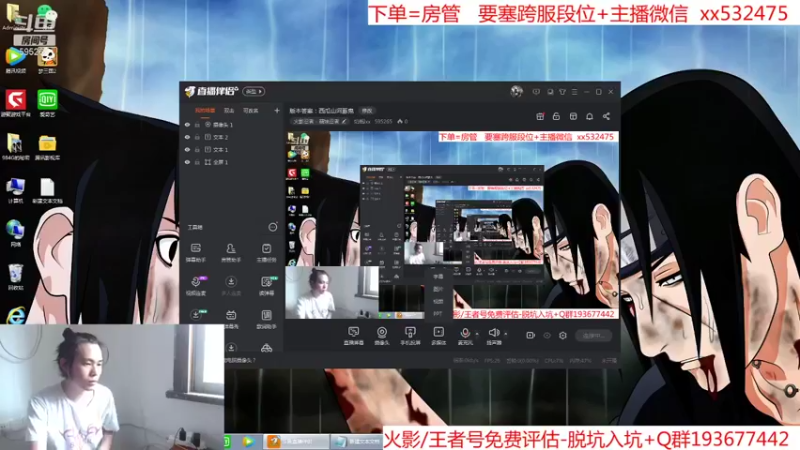The width and height of the screenshot is (800, 450).
Task: Click the download tool icon with the NEW badge
Action: point(197,314)
